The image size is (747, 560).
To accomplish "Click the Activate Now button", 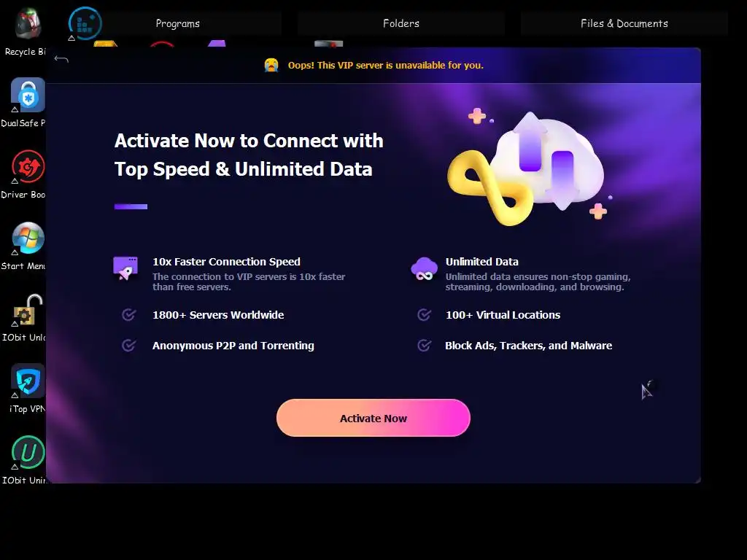I will click(x=373, y=418).
